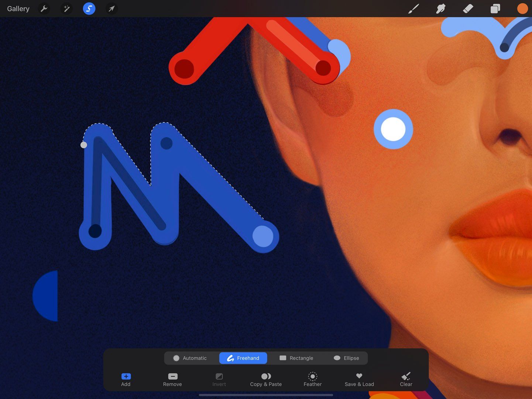The width and height of the screenshot is (532, 399).
Task: Switch to Rectangle selection mode
Action: (296, 358)
